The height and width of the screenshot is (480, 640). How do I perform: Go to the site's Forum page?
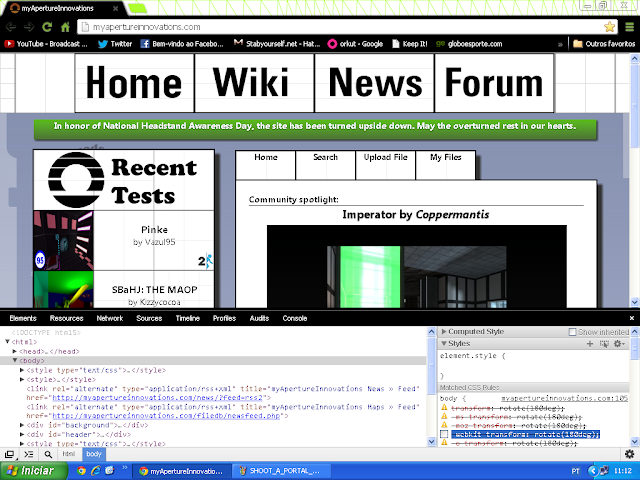tap(494, 83)
